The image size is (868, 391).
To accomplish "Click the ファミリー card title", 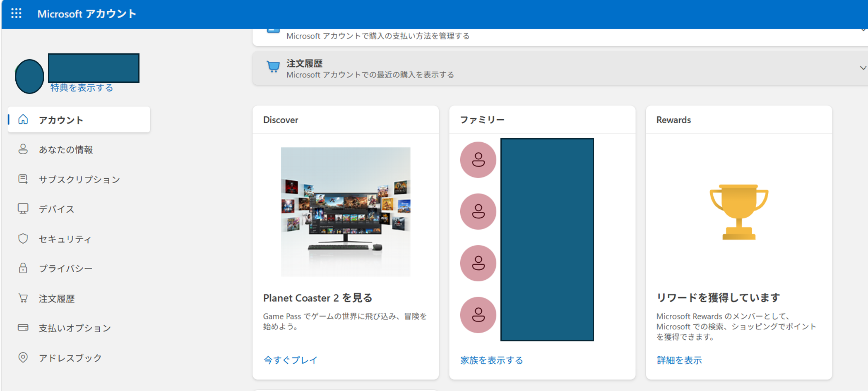I will pos(482,120).
